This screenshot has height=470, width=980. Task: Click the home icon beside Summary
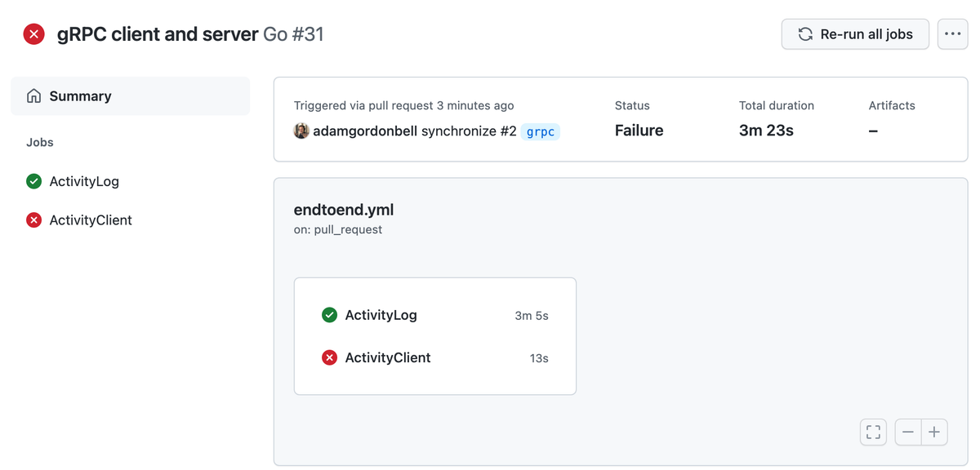pyautogui.click(x=33, y=95)
